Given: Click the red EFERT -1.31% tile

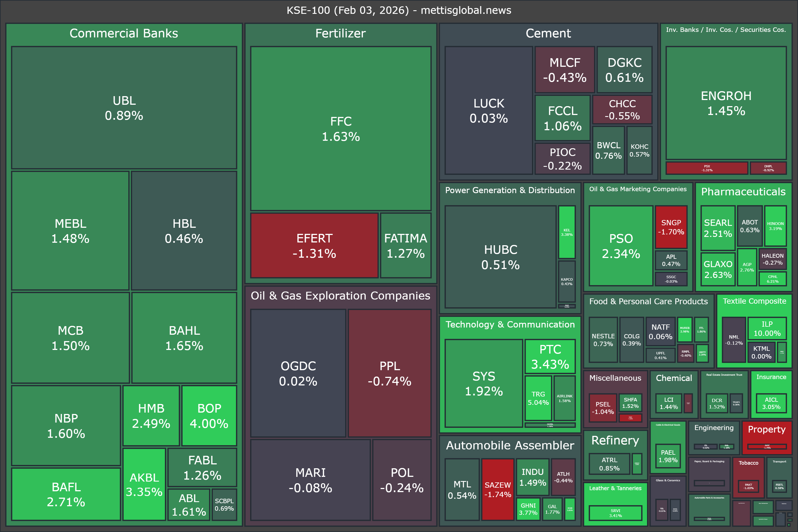Looking at the screenshot, I should pyautogui.click(x=314, y=246).
